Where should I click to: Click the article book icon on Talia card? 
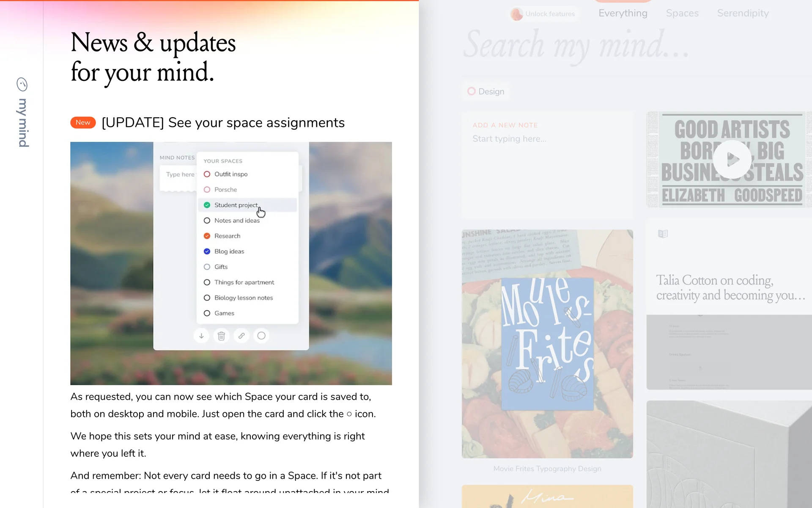663,234
